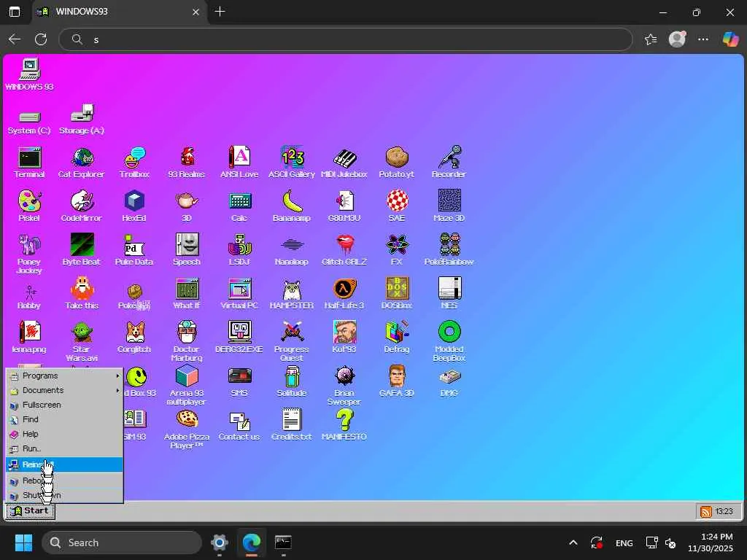Open Credits.txt file
Viewport: 747px width, 560px height.
292,425
